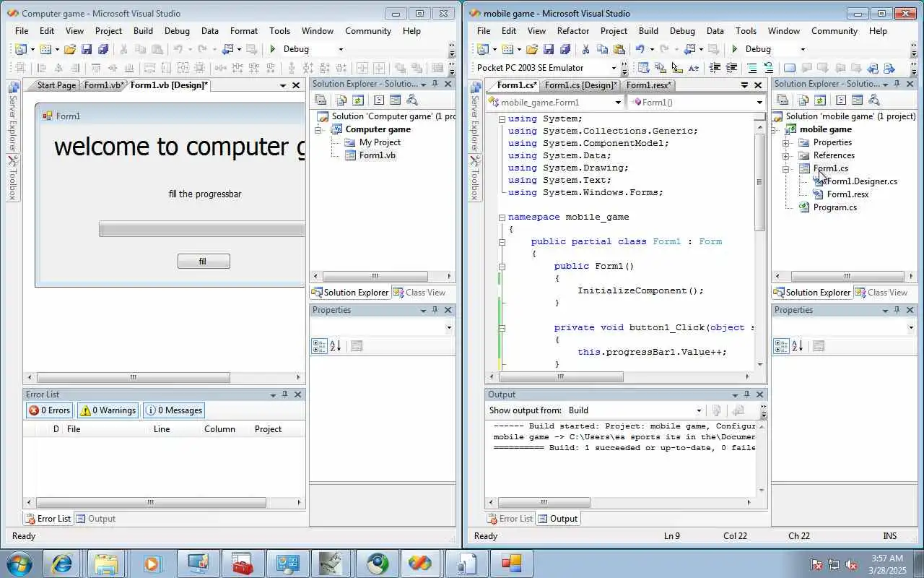Switch to Form1.resx* tab
This screenshot has height=578, width=924.
649,85
